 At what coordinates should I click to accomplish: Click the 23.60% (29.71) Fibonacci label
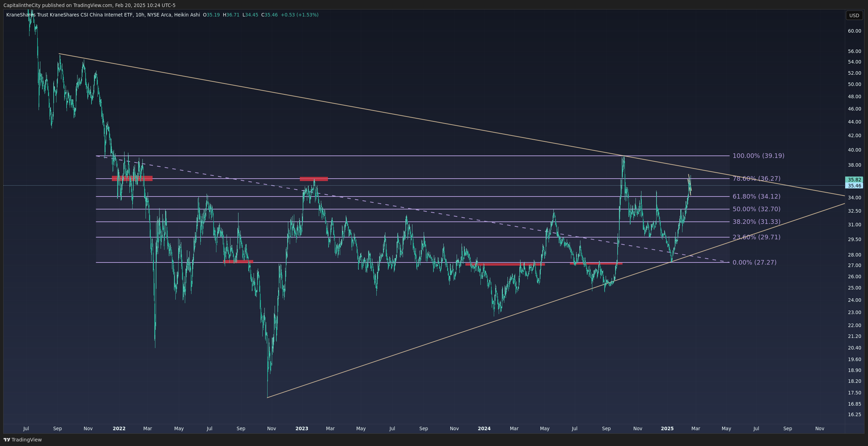[756, 237]
